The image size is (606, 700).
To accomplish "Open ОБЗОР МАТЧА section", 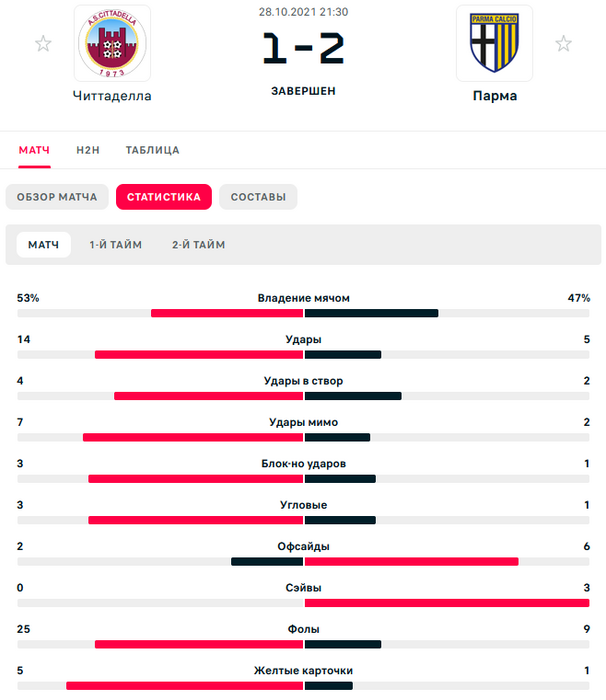I will [x=57, y=197].
